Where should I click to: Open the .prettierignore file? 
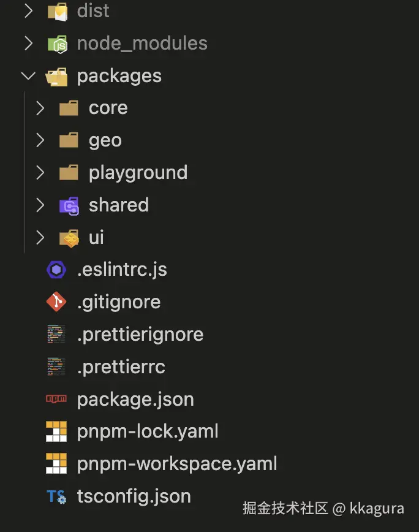[140, 335]
